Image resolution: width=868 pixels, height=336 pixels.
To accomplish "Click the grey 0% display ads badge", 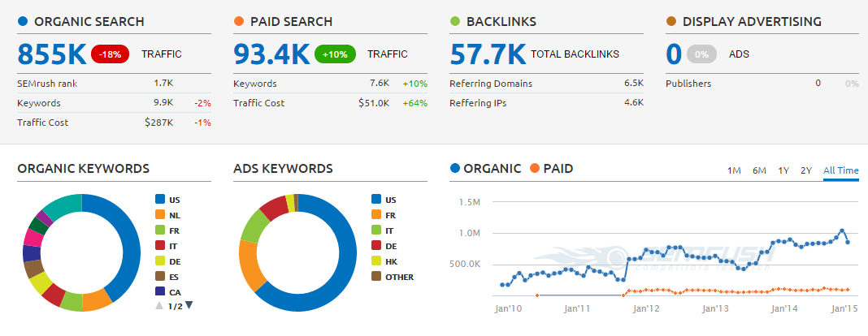I will tap(701, 54).
